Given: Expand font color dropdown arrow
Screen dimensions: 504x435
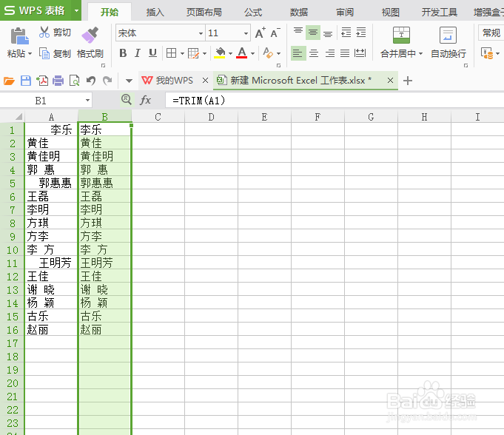Looking at the screenshot, I should [x=252, y=53].
